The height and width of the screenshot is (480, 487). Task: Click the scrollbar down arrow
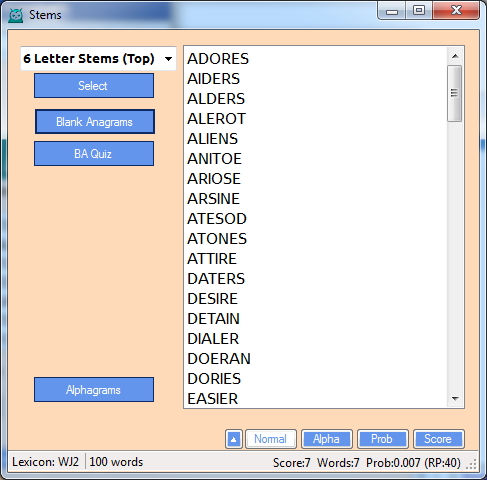click(455, 398)
